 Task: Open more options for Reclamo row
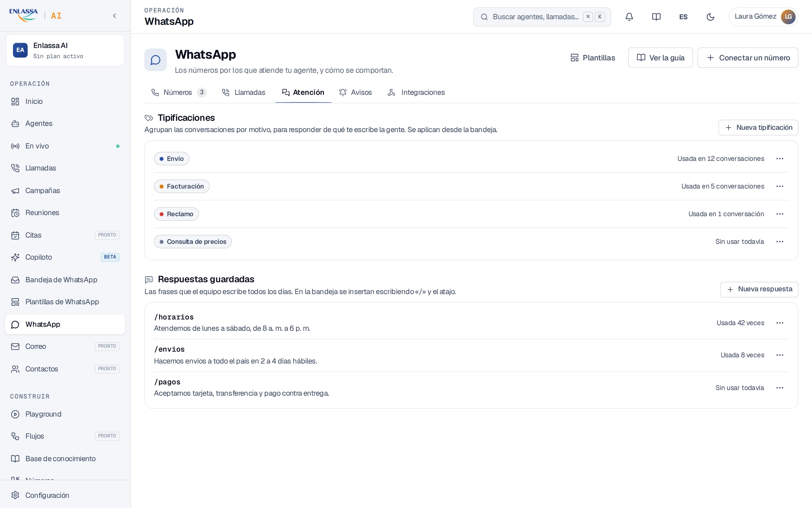780,214
